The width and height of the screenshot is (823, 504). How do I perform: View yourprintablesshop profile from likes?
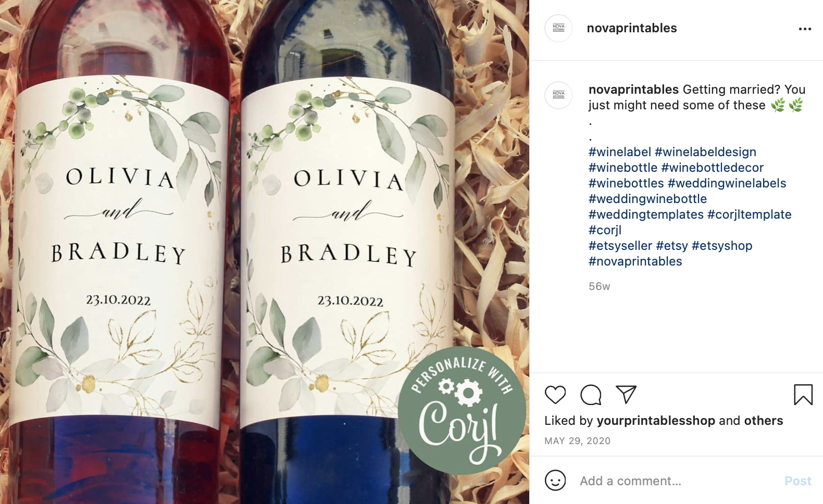(656, 421)
